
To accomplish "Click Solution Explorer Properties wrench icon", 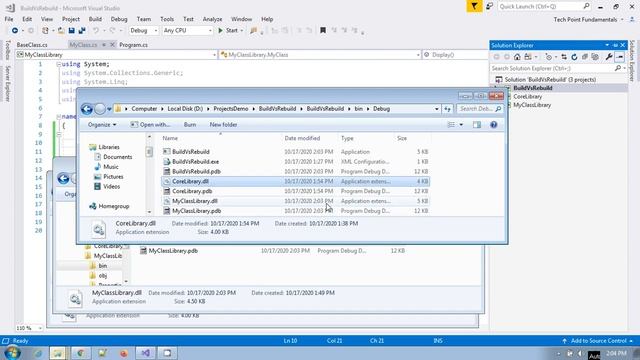I will (609, 57).
